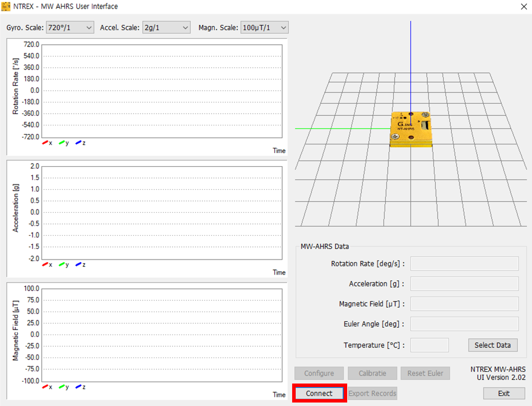Click the Exit button
Image resolution: width=532 pixels, height=406 pixels.
tap(504, 393)
